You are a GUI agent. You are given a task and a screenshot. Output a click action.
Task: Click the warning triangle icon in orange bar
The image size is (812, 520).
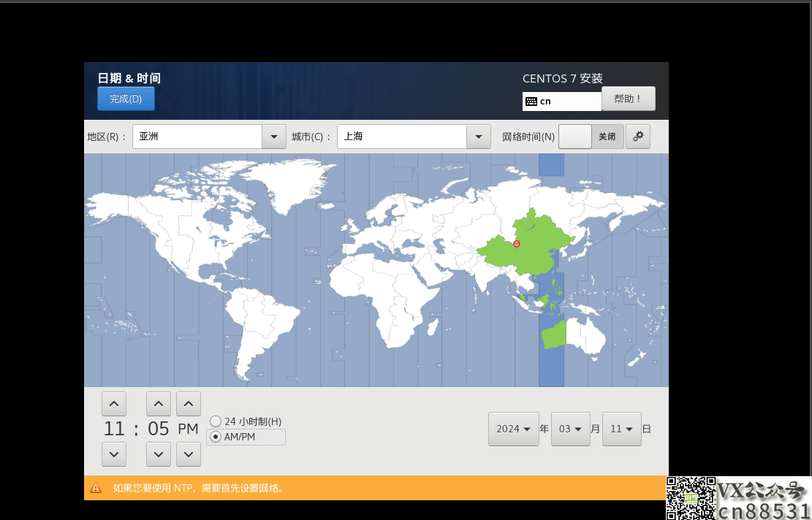pyautogui.click(x=96, y=488)
